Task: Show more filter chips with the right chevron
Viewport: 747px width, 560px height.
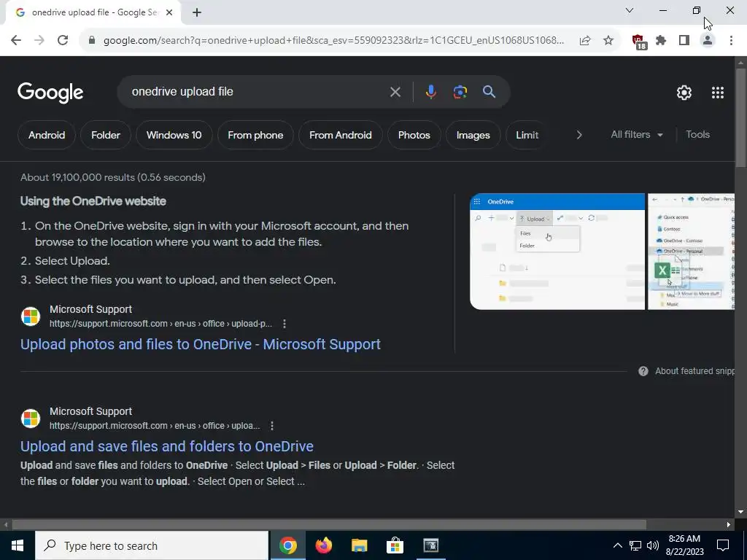Action: tap(578, 135)
